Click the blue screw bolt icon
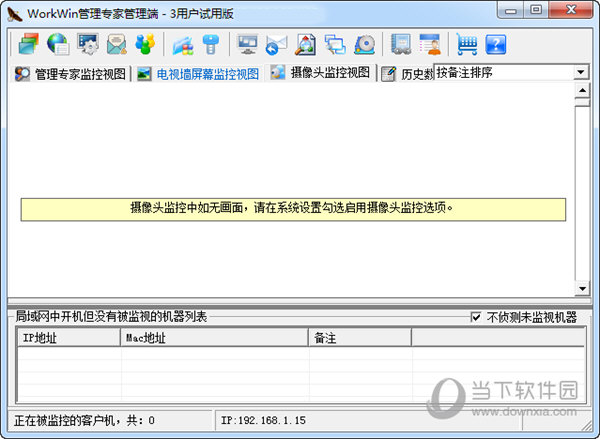The height and width of the screenshot is (439, 600). [x=211, y=44]
